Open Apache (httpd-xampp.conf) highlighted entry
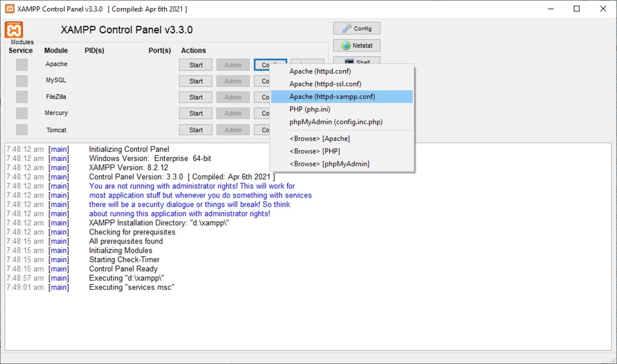 click(332, 96)
